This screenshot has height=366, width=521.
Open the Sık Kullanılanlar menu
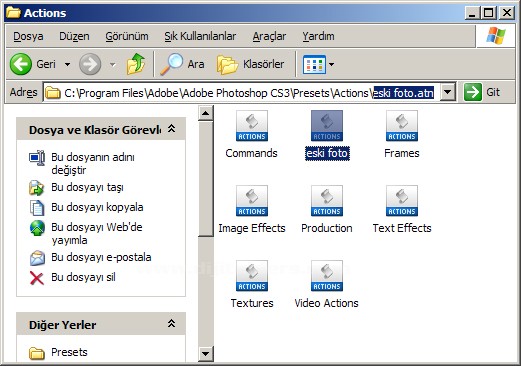[x=200, y=36]
